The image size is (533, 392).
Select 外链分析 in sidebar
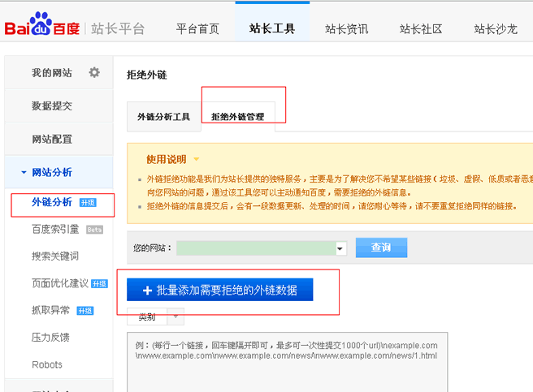[52, 202]
